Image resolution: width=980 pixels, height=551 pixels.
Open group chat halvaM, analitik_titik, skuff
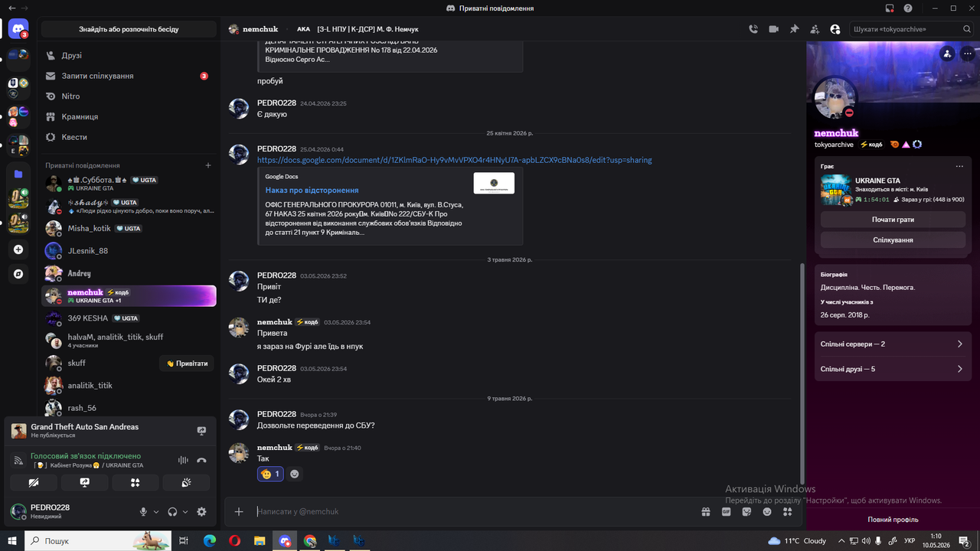pos(129,341)
